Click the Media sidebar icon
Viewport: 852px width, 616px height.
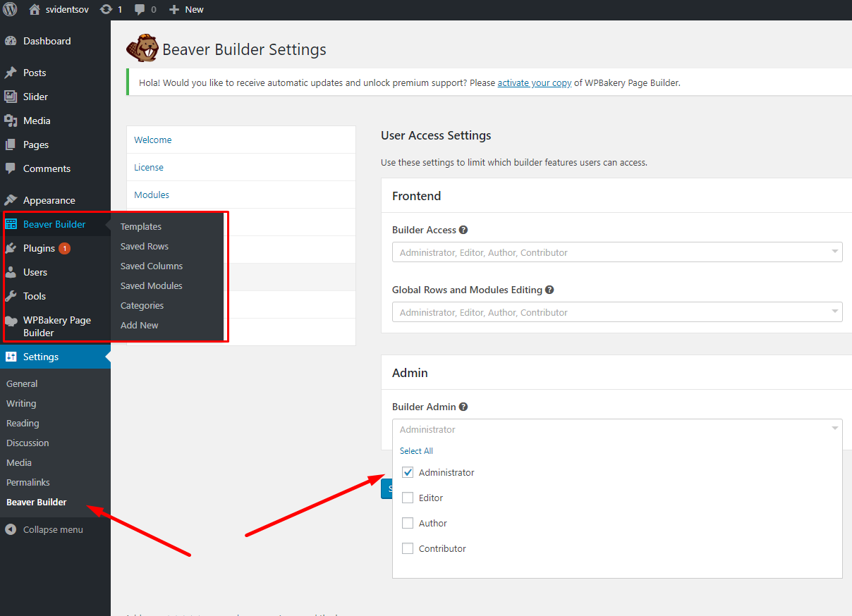pos(11,121)
